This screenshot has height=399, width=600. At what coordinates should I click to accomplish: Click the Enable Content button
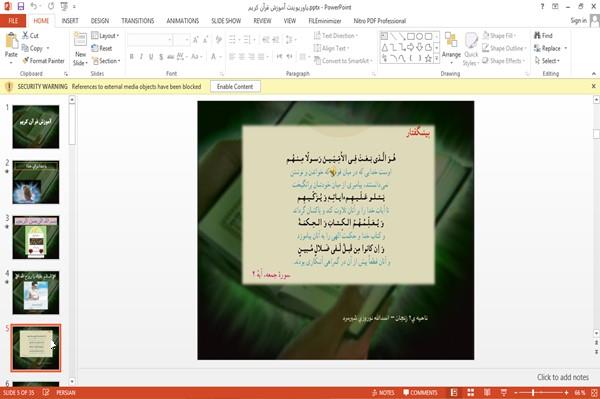pos(235,87)
